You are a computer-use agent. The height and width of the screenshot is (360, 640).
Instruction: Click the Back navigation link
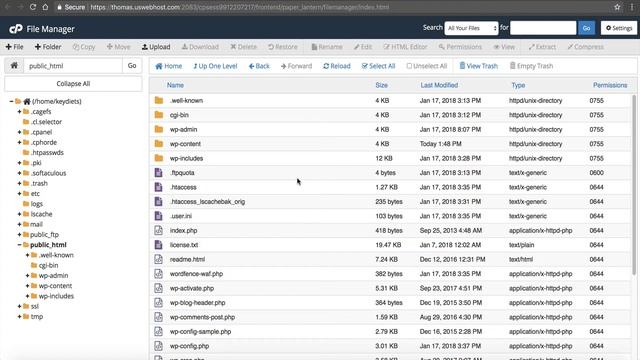(259, 66)
